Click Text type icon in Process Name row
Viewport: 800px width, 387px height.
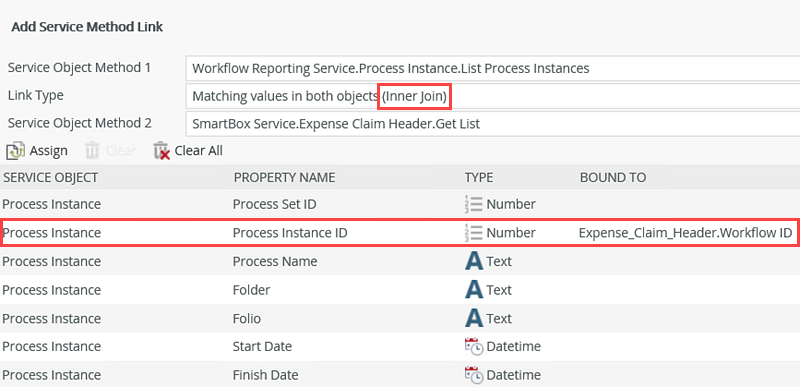click(474, 261)
